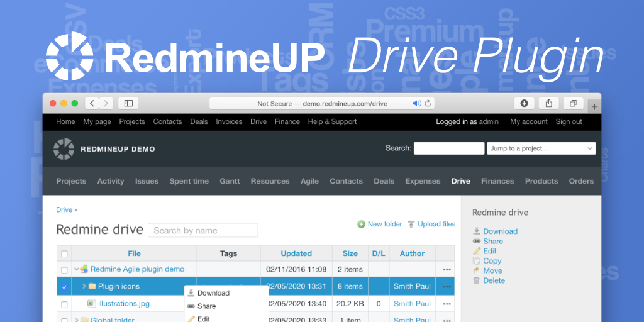The width and height of the screenshot is (644, 322).
Task: Uncheck the Plugin icons row checkbox
Action: pyautogui.click(x=64, y=287)
